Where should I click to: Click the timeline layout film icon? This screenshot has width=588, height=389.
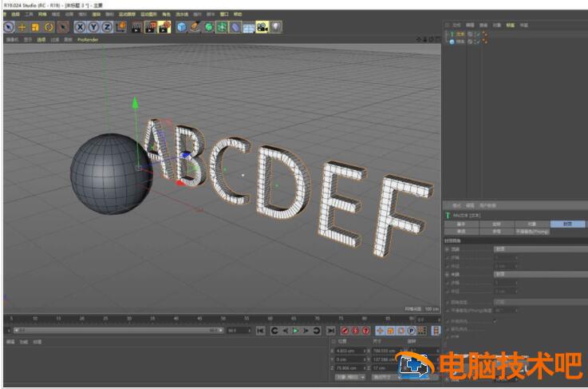point(436,331)
